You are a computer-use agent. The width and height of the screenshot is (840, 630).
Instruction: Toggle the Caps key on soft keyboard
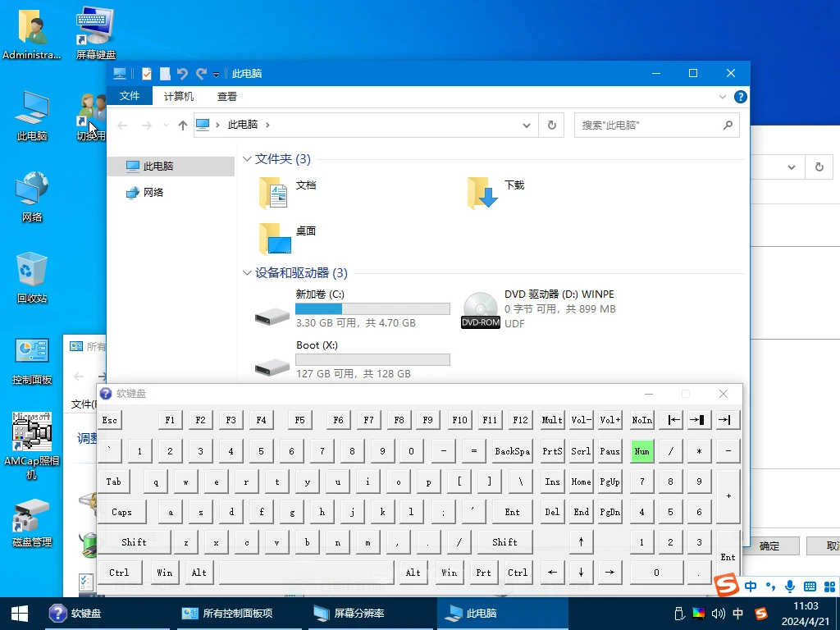pos(121,512)
